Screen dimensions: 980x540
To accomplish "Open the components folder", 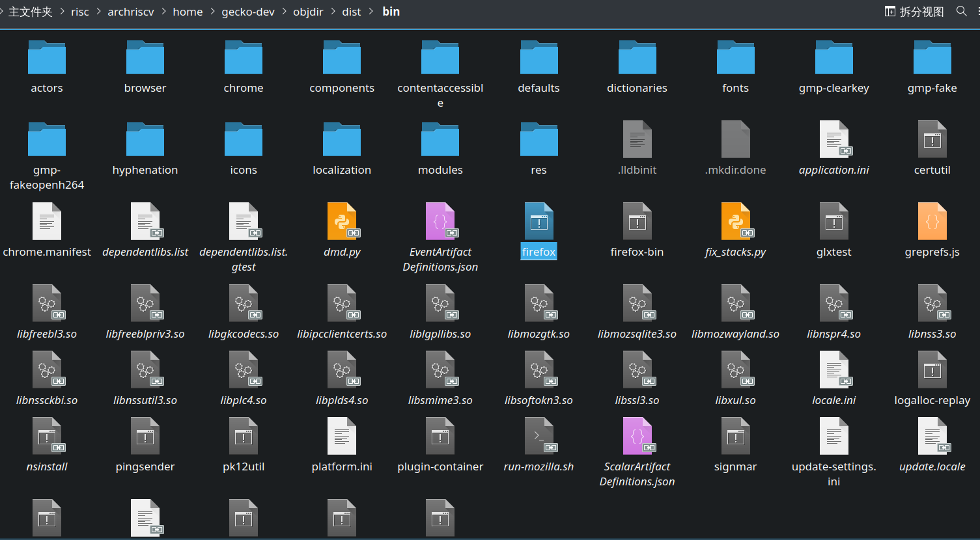I will [x=342, y=57].
